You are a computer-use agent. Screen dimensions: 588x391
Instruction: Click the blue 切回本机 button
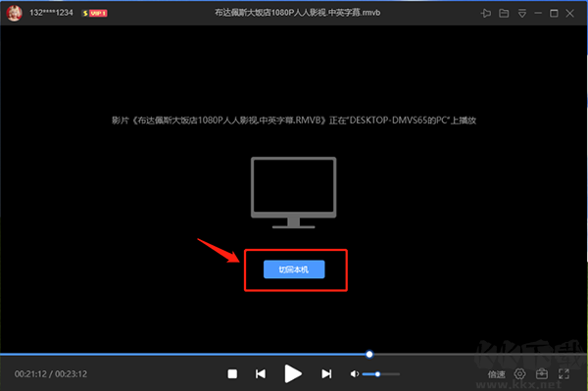tap(294, 269)
